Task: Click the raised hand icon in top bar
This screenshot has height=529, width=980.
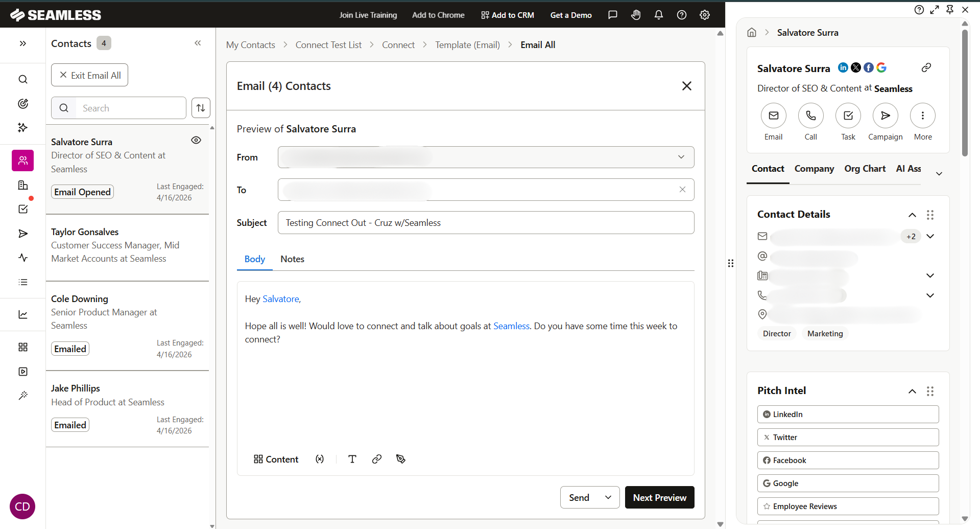Action: [x=635, y=15]
